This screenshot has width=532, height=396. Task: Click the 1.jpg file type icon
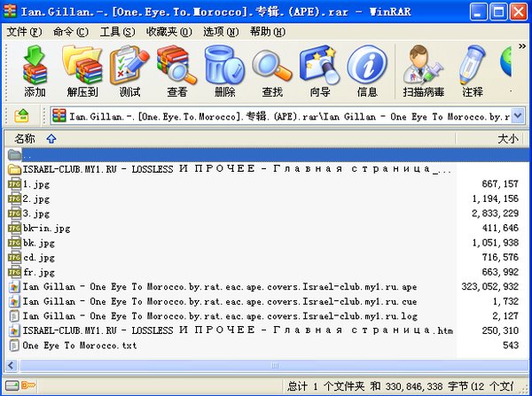click(14, 184)
